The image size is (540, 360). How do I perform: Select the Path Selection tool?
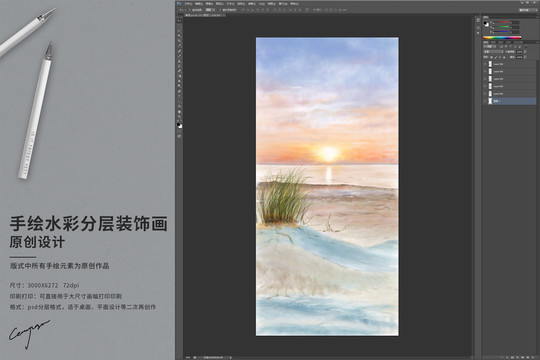179,101
